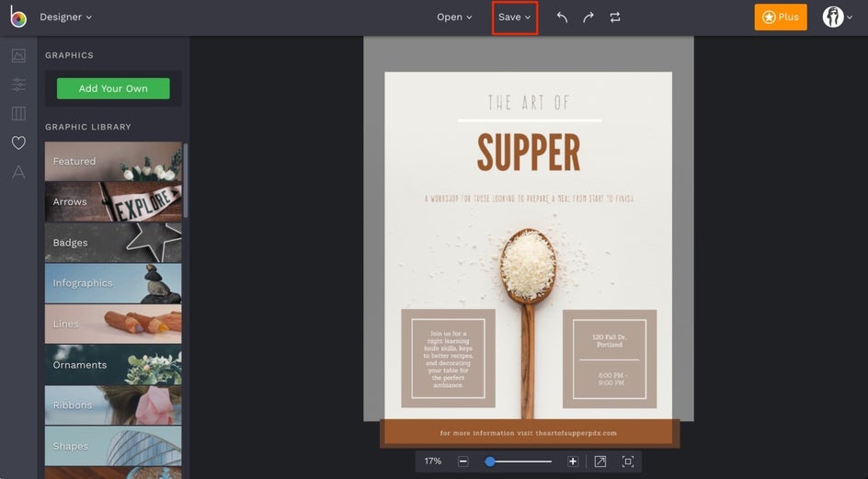Select THE ART OF heading on canvas
Screen dimensions: 868x479
(x=529, y=102)
